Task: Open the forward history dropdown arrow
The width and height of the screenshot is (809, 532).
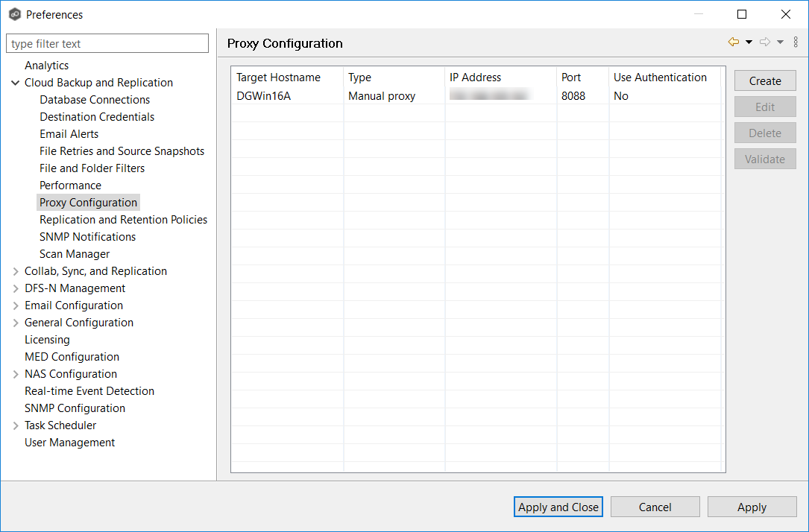Action: pyautogui.click(x=780, y=42)
